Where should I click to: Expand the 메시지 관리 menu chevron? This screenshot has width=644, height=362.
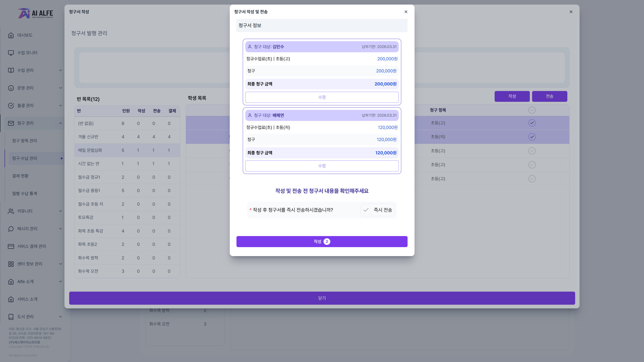click(60, 229)
